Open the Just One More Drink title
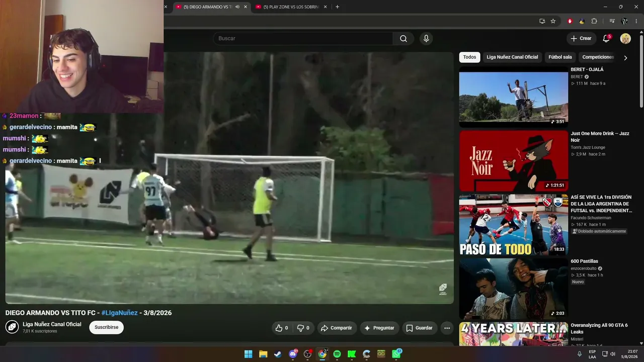Viewport: 644px width, 362px height. pos(600,137)
